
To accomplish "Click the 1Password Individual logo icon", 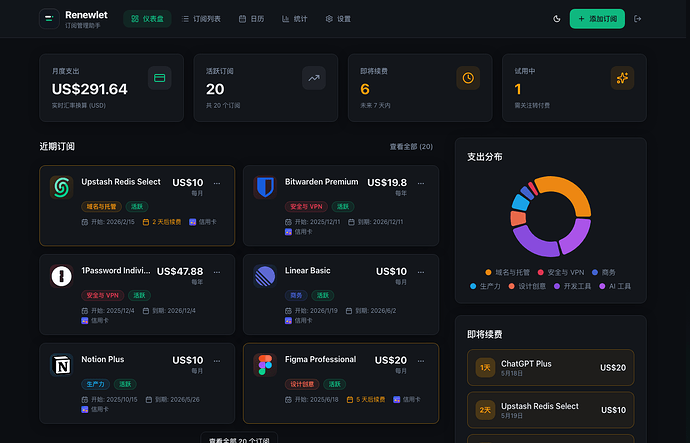I will click(62, 276).
